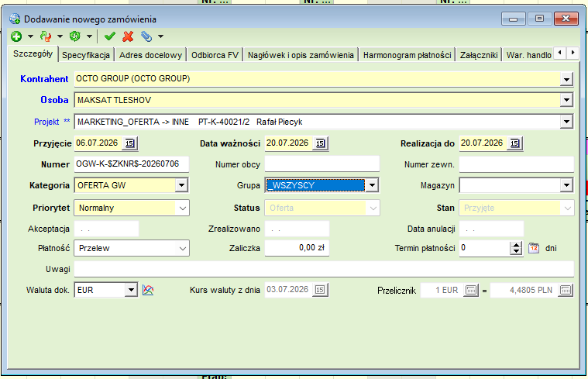Screen dimensions: 588x379
Task: Open arrow beside green circular recycle icon
Action: click(89, 36)
